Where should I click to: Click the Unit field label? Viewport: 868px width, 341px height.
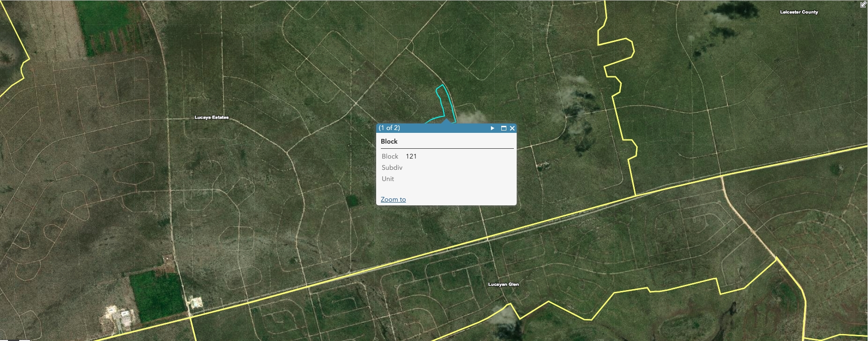[x=387, y=179]
